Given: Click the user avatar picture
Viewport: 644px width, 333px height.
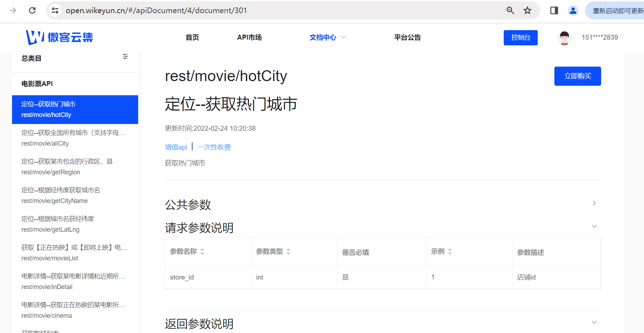Looking at the screenshot, I should [x=564, y=38].
